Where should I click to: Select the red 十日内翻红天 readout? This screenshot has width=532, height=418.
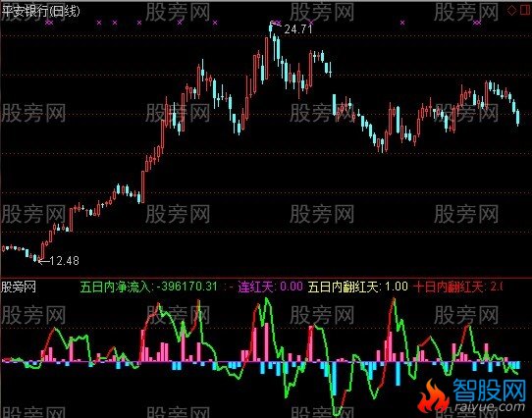(457, 287)
